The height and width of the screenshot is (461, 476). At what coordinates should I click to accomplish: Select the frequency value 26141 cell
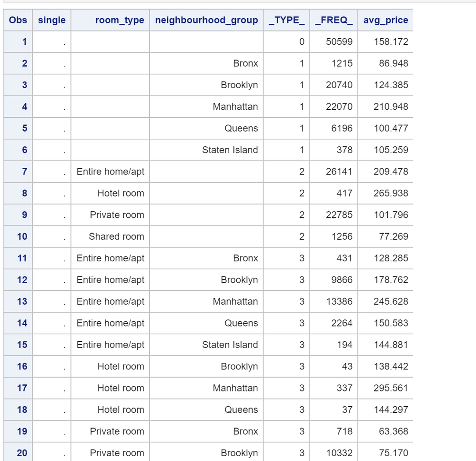(339, 172)
